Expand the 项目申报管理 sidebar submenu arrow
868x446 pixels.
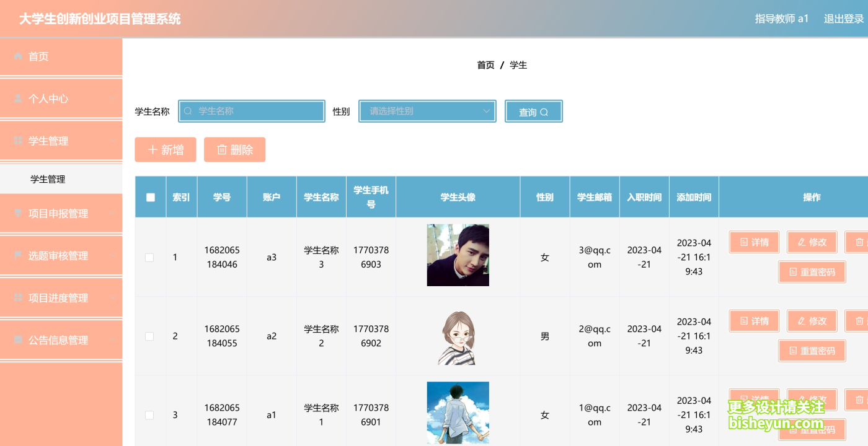pyautogui.click(x=112, y=213)
